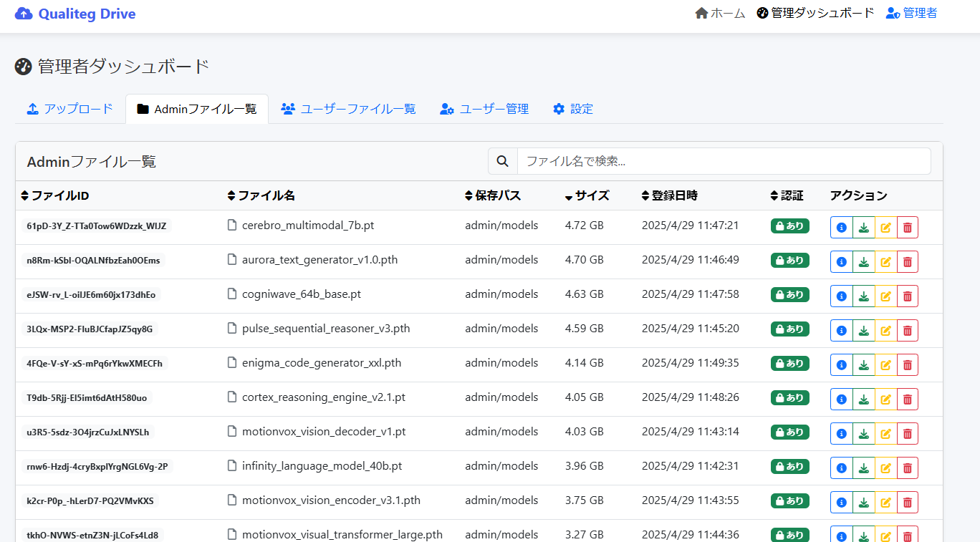Click file ID 61pD-3Y_Z-TTa0Tow6WDzzk_WIJZ
980x542 pixels.
pos(97,226)
